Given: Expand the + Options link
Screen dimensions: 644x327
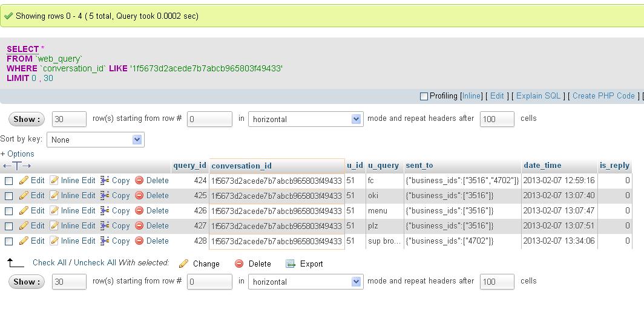Looking at the screenshot, I should point(17,154).
